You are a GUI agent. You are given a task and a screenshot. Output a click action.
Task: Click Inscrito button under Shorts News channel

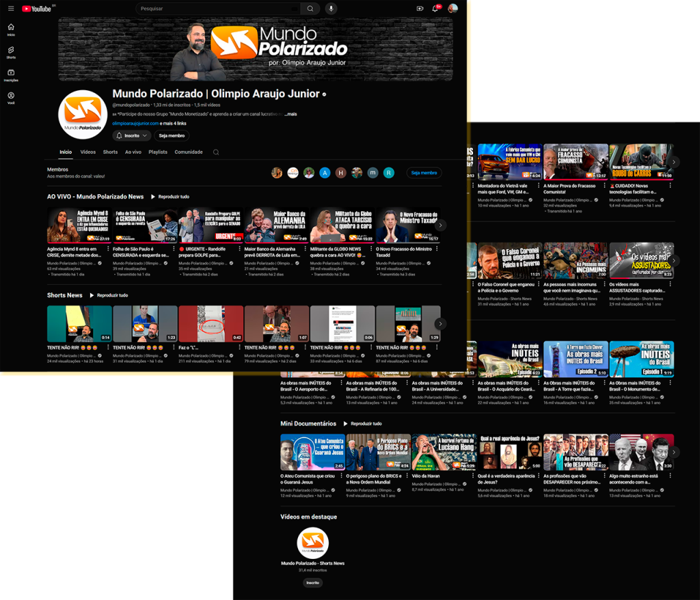click(x=313, y=583)
